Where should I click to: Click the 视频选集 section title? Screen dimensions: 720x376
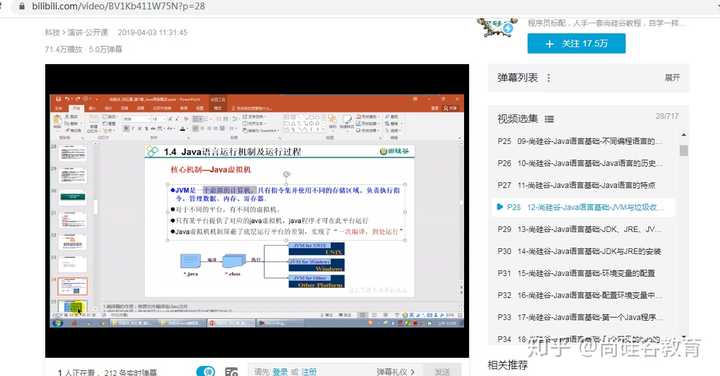(518, 119)
